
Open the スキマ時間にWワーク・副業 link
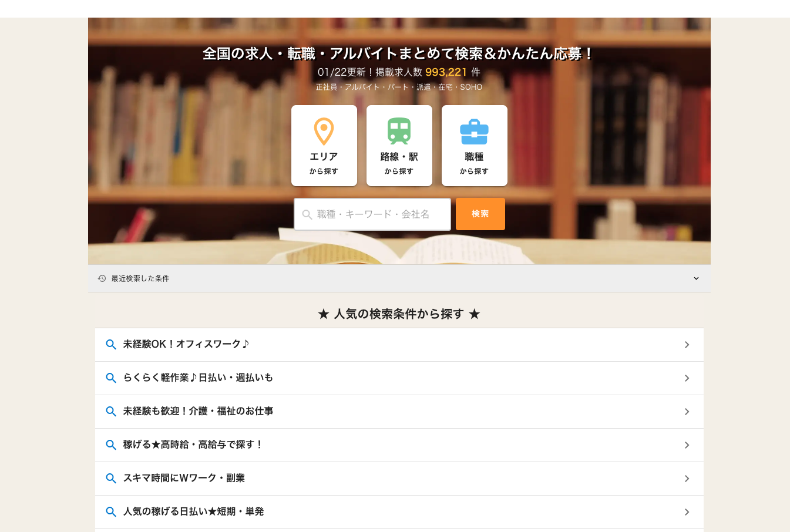(184, 478)
